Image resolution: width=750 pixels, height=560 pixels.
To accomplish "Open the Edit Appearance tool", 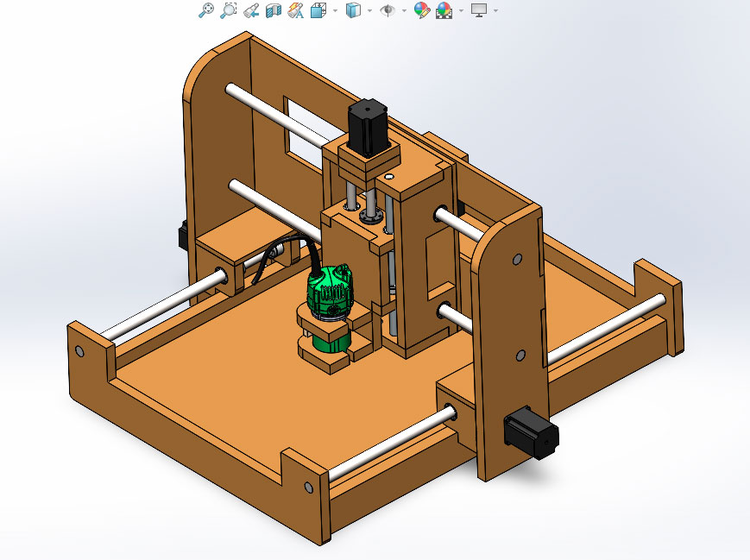I will (x=422, y=10).
